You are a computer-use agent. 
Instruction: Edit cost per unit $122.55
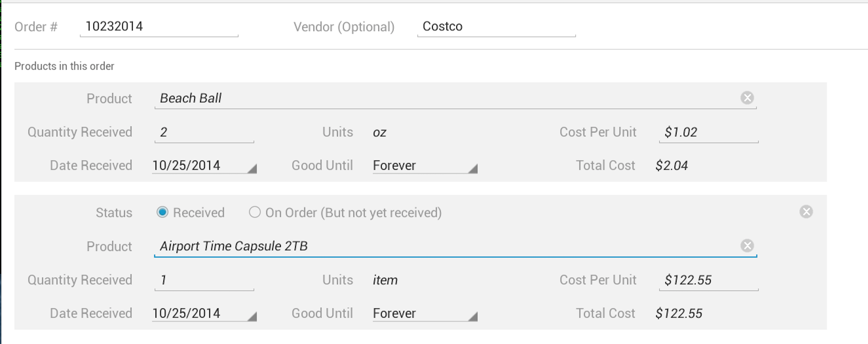click(709, 280)
